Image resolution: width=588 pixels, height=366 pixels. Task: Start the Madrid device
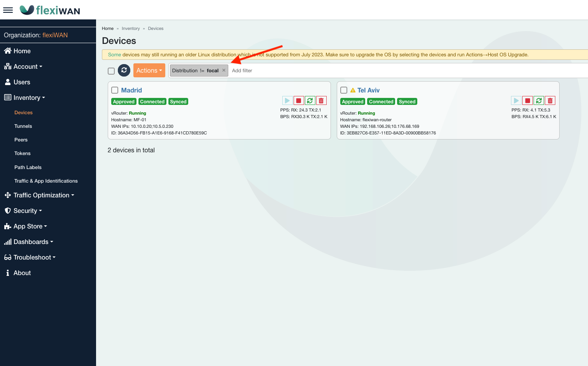tap(287, 101)
